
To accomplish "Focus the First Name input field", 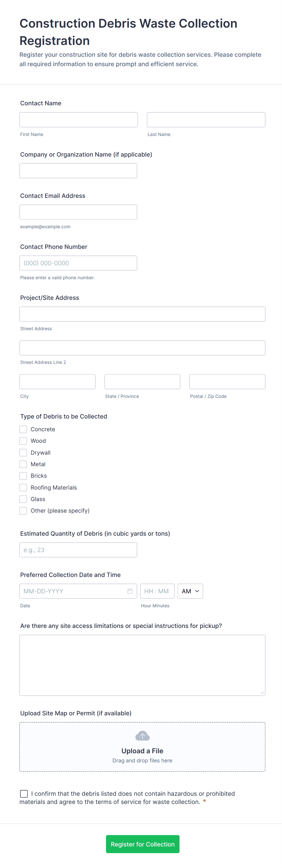I will click(x=79, y=120).
